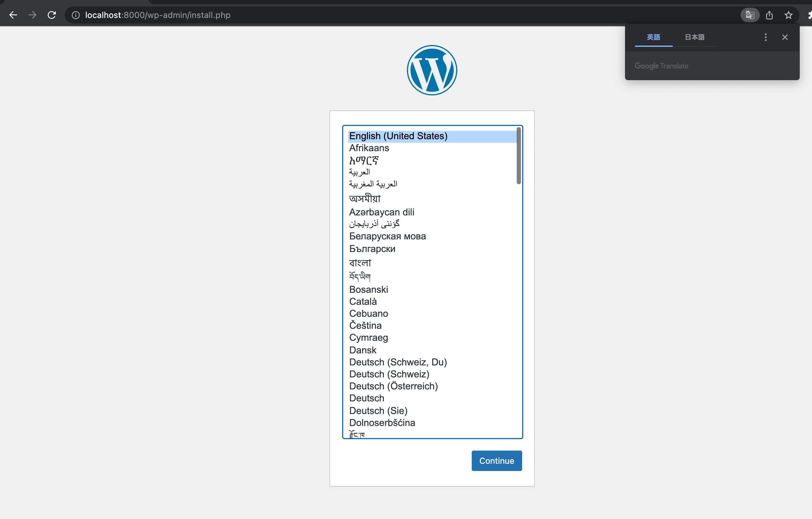Select Català in the language list
Viewport: 812px width, 519px height.
tap(432, 301)
